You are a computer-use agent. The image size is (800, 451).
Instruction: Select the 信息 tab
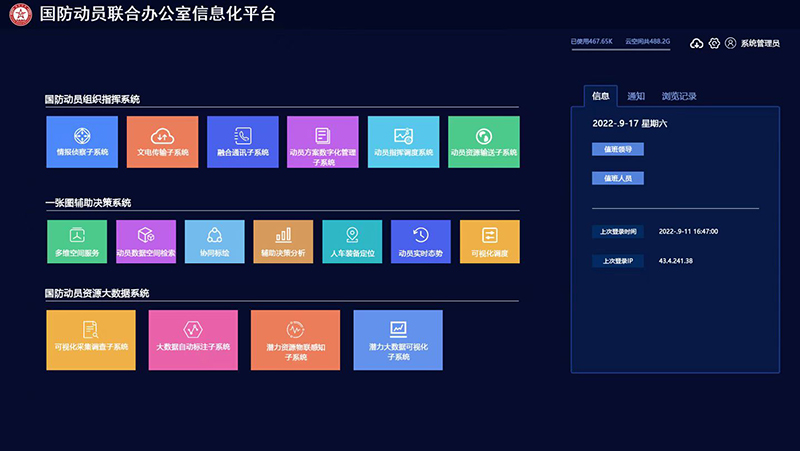(600, 96)
